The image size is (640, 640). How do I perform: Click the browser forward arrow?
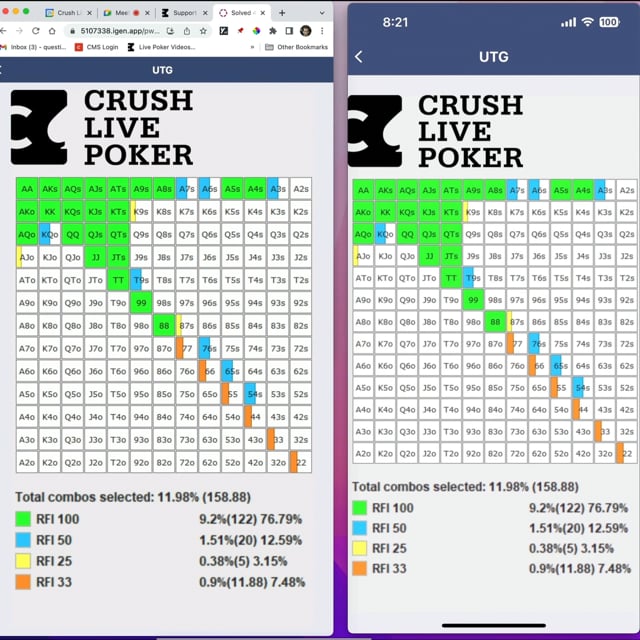pyautogui.click(x=19, y=31)
